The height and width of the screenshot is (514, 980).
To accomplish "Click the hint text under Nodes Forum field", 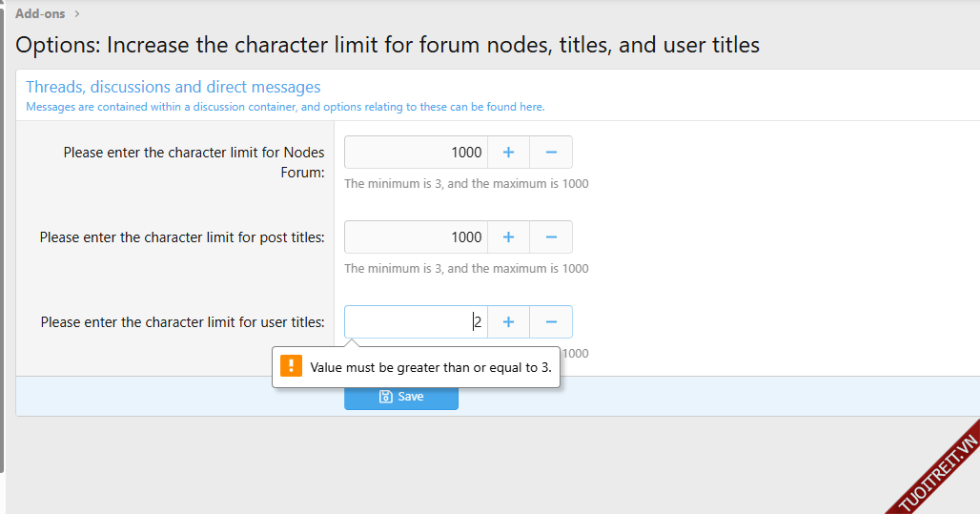I will (466, 184).
